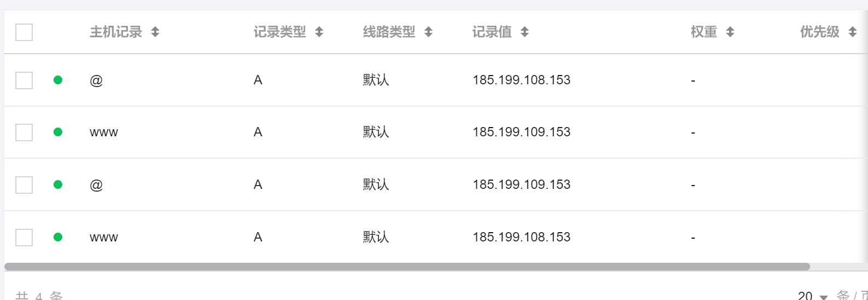Click sort arrows beside 记录值 header
This screenshot has height=300, width=868.
click(x=525, y=32)
